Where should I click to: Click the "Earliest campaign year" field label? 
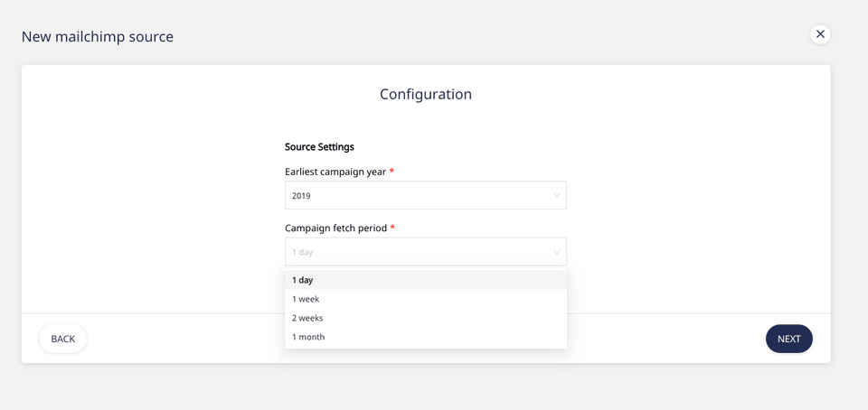335,172
